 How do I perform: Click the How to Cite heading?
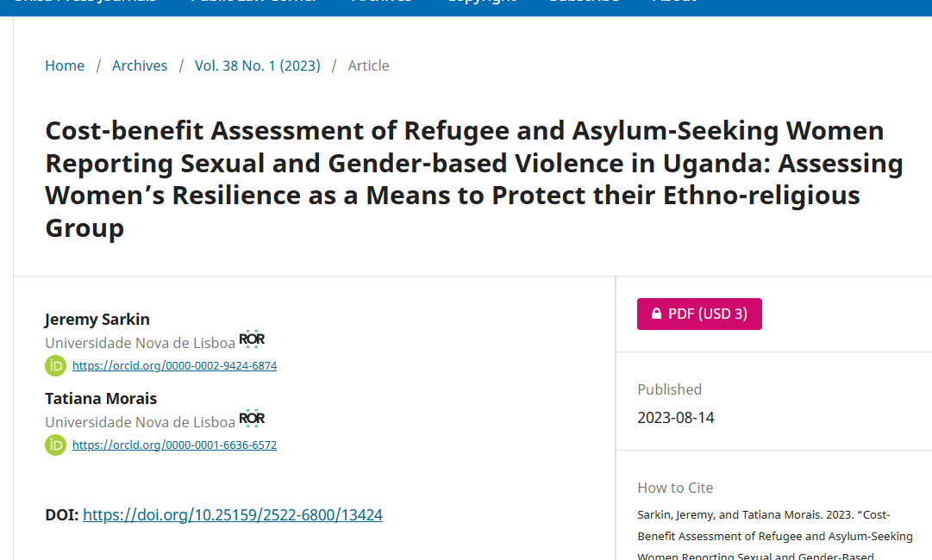[675, 488]
